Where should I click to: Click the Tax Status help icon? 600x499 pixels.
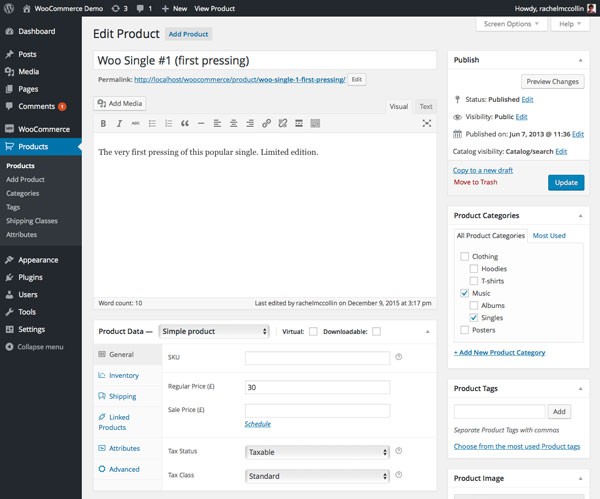[x=398, y=451]
